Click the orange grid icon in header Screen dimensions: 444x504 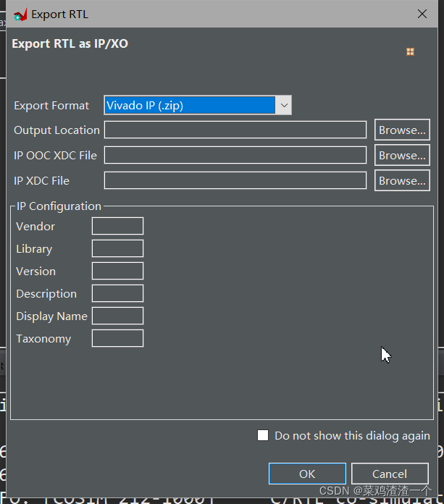pyautogui.click(x=410, y=51)
